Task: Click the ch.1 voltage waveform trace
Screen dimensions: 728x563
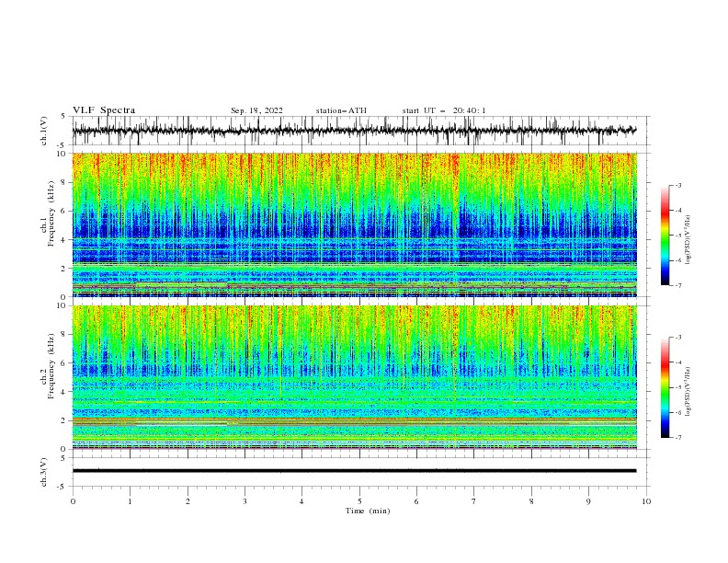Action: 354,131
